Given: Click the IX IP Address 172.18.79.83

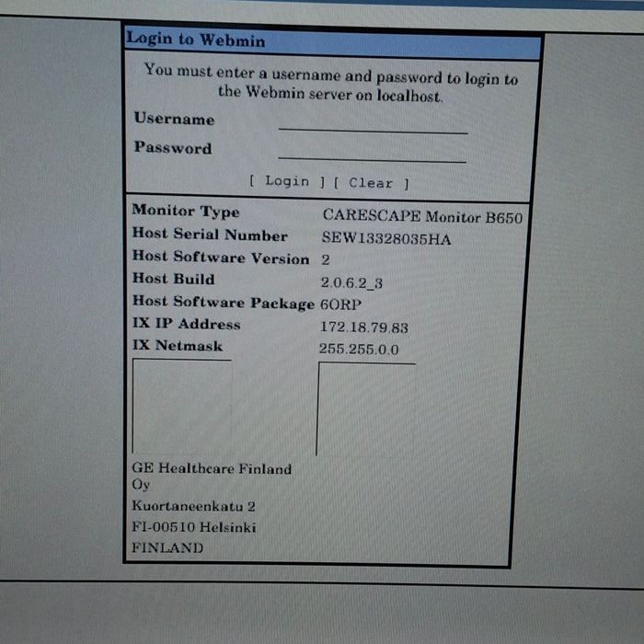Looking at the screenshot, I should (363, 328).
